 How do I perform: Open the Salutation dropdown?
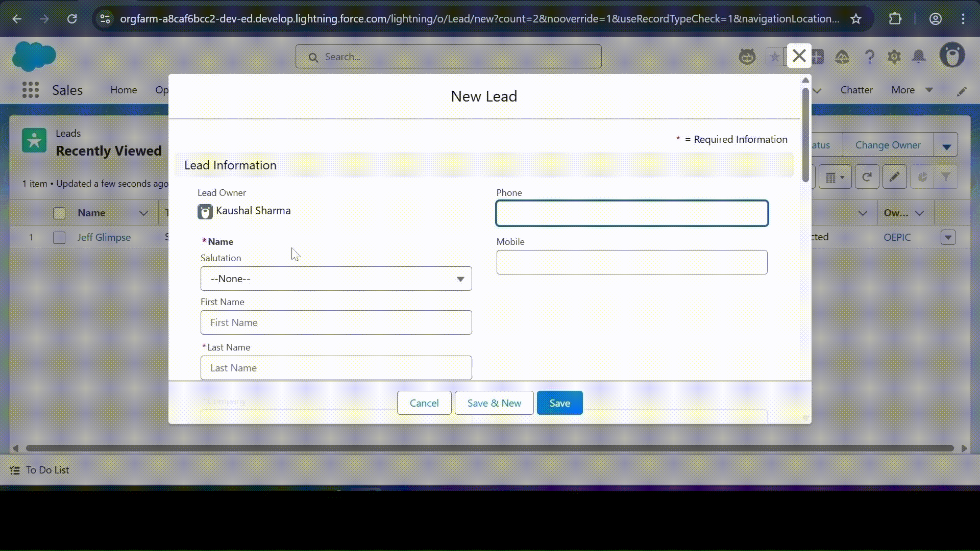click(336, 279)
